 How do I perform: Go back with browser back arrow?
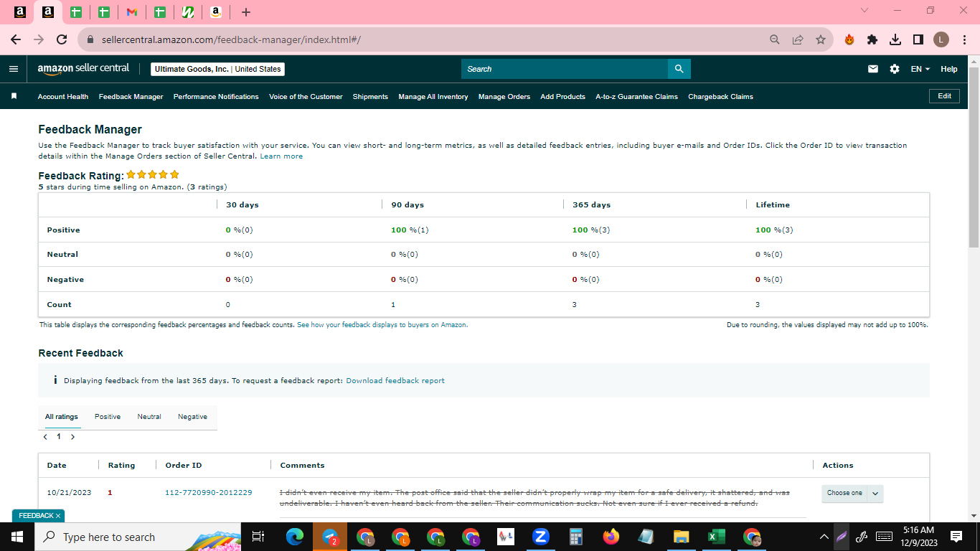(16, 39)
